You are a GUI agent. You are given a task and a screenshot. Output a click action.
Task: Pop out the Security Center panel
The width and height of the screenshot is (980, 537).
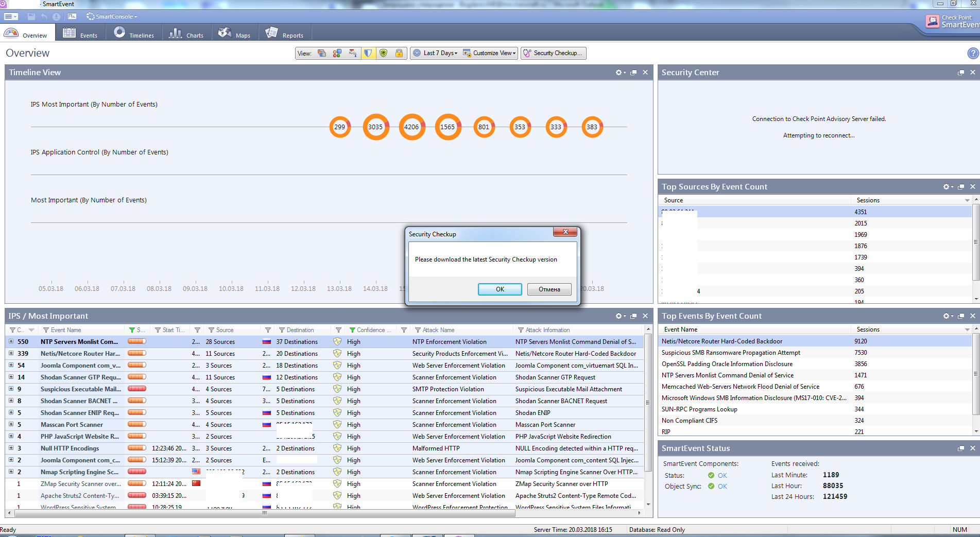click(960, 73)
